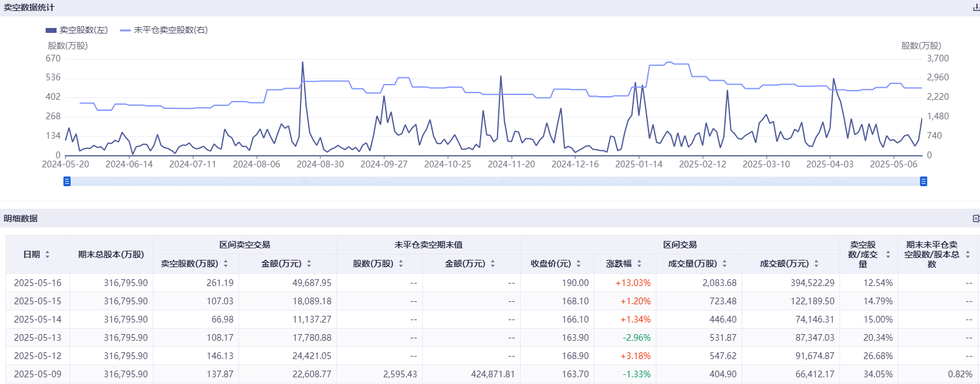Select the 2025-05-16 table row date
This screenshot has height=384, width=980.
coord(38,283)
